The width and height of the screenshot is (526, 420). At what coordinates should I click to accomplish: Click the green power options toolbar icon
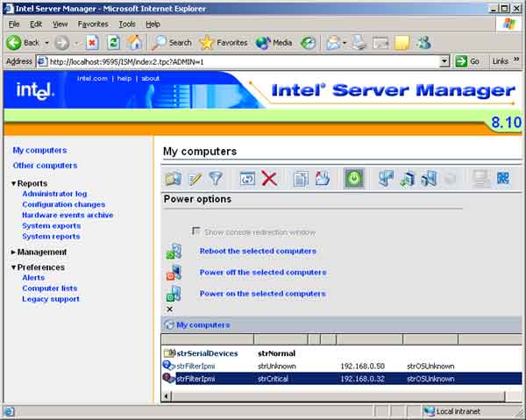coord(353,178)
